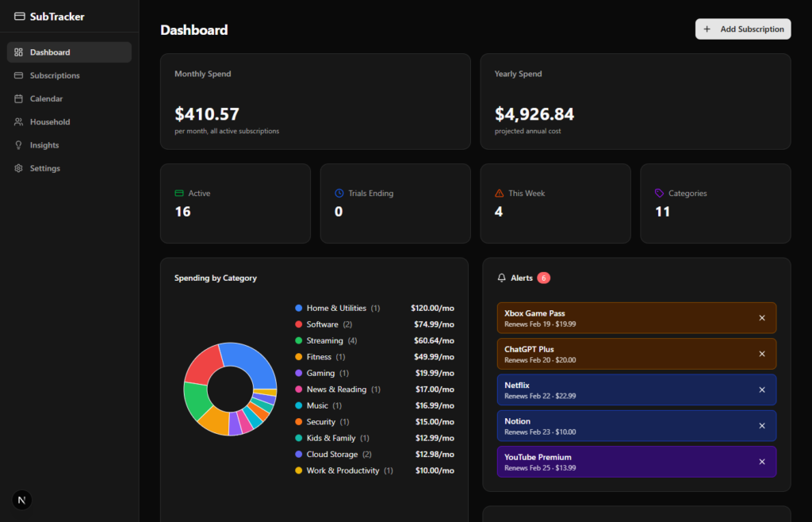Screen dimensions: 812x522
Task: Click the Subscriptions card icon in sidebar
Action: click(x=19, y=75)
